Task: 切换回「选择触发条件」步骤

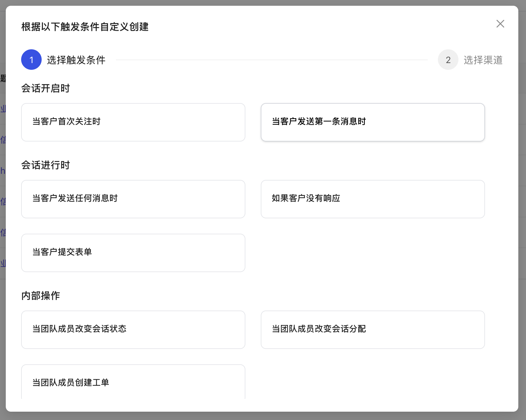Action: [x=76, y=60]
